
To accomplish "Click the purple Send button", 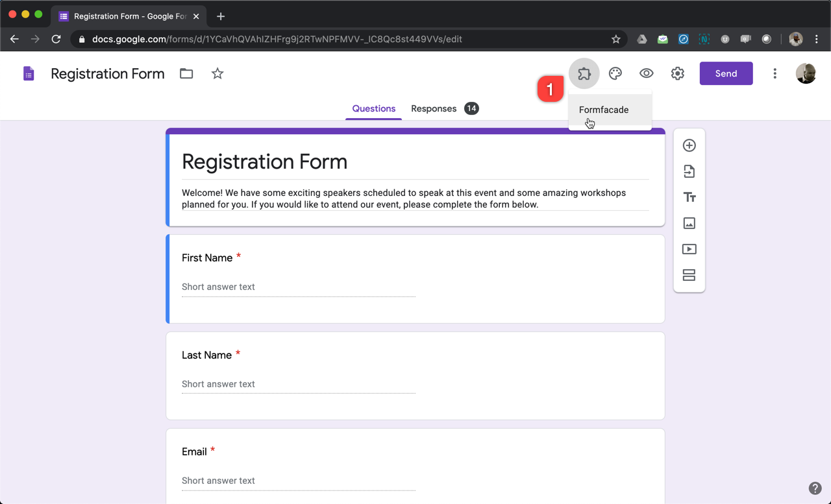I will [x=726, y=73].
